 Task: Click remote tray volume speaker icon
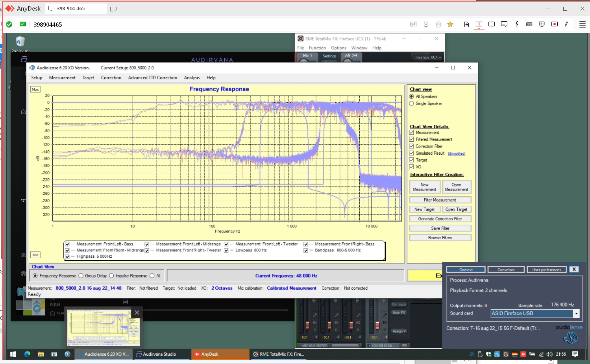(x=549, y=354)
